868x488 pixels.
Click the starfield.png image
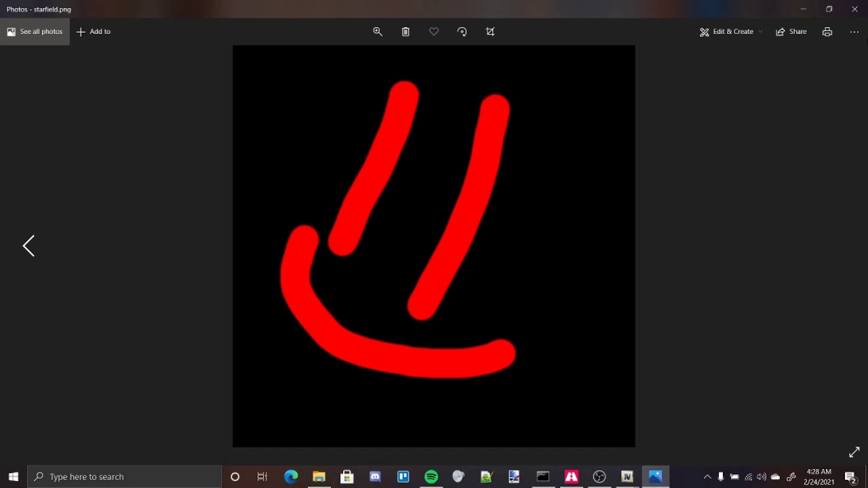(x=434, y=246)
